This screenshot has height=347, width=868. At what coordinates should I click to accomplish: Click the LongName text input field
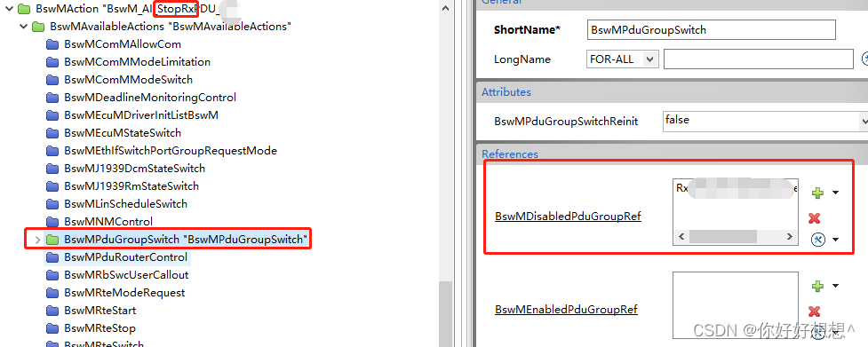pos(759,59)
